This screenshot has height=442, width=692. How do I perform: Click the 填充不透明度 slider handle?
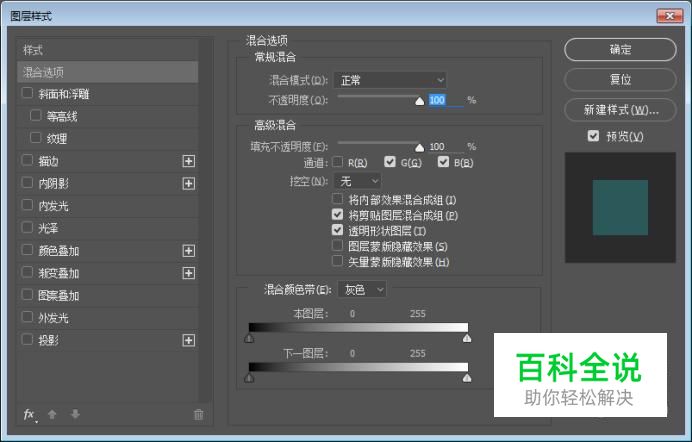(x=420, y=148)
